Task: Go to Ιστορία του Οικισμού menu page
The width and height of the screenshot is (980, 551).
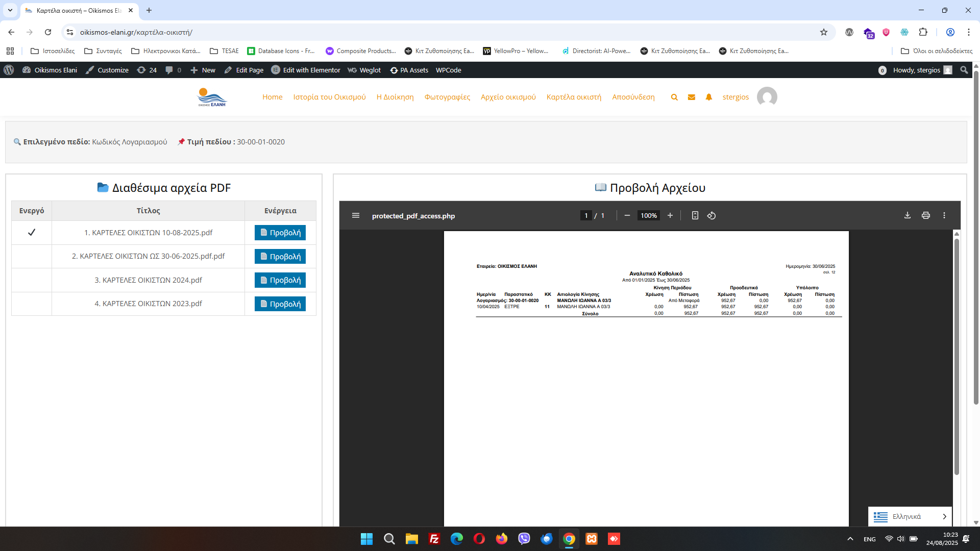Action: pos(329,97)
